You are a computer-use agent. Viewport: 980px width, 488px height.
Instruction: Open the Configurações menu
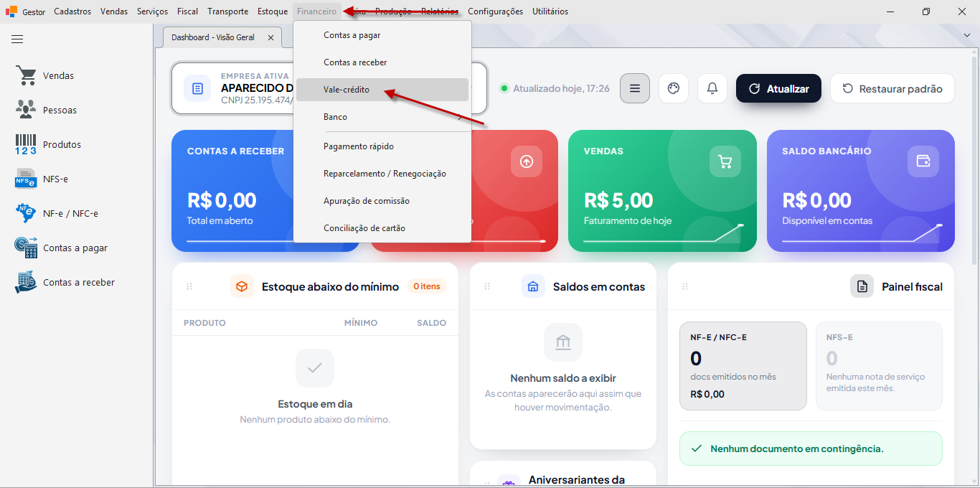(495, 11)
